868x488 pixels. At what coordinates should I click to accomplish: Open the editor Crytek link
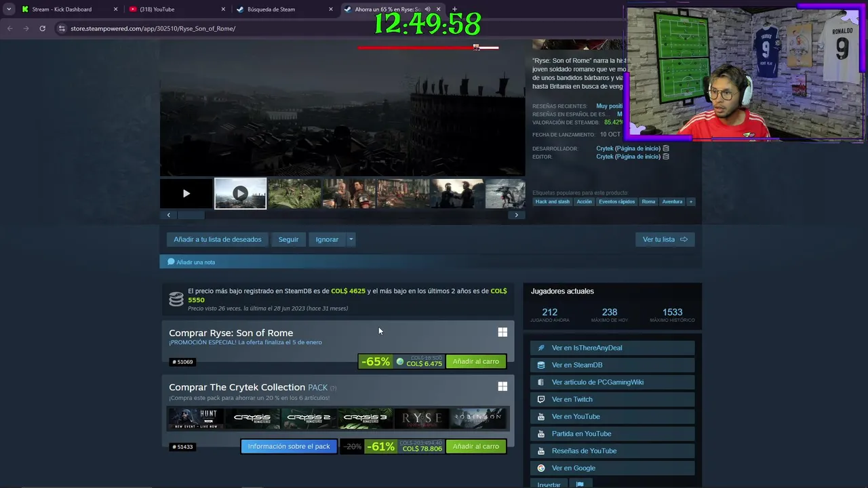[x=628, y=157]
